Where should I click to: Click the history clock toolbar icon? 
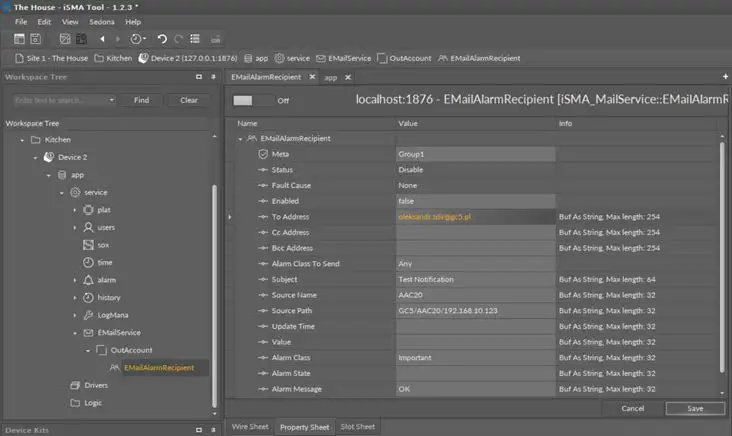click(x=137, y=39)
